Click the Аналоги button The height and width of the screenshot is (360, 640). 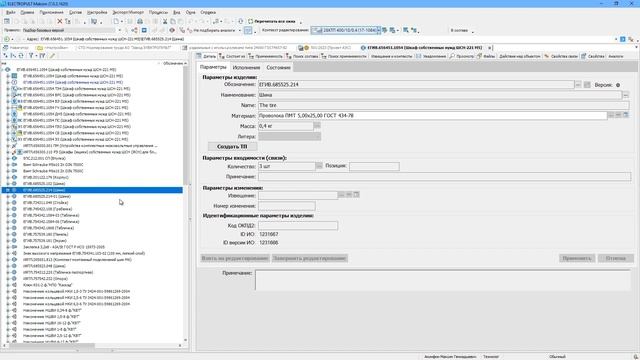(616, 56)
